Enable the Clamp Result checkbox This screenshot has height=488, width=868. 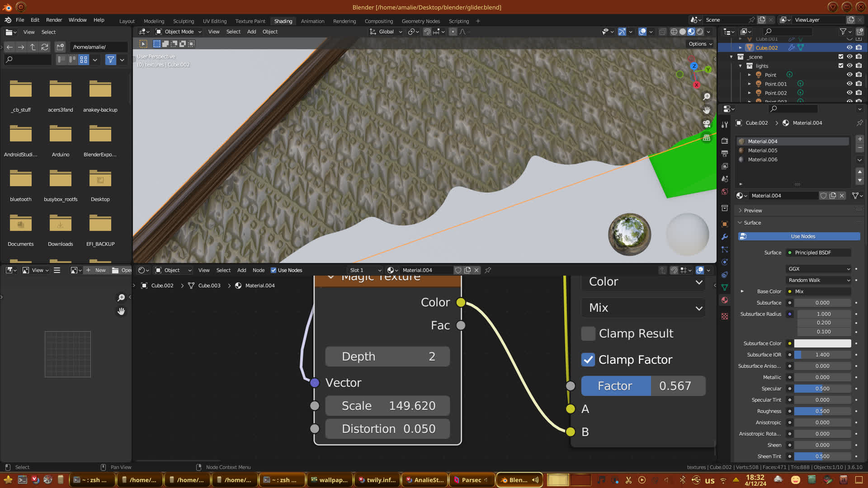[x=588, y=333]
